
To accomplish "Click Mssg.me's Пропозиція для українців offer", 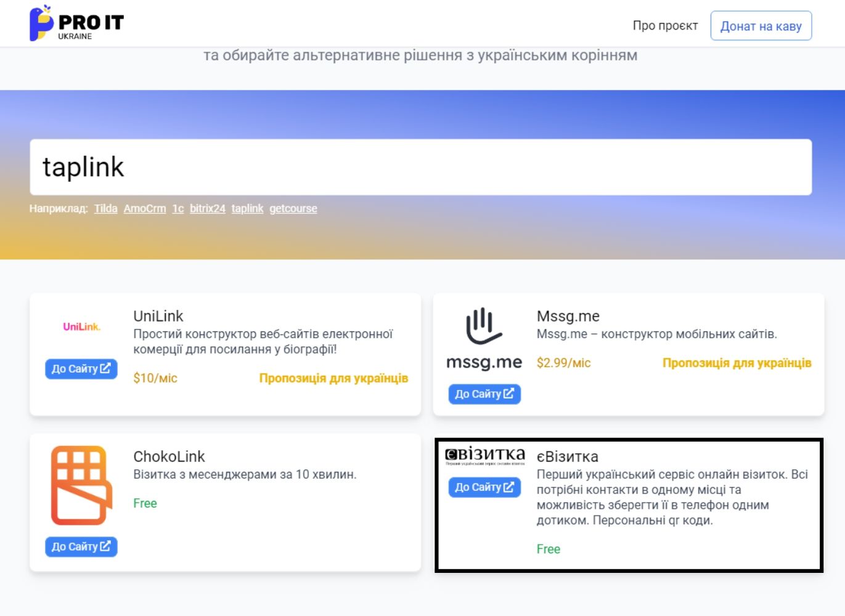I will [x=737, y=363].
